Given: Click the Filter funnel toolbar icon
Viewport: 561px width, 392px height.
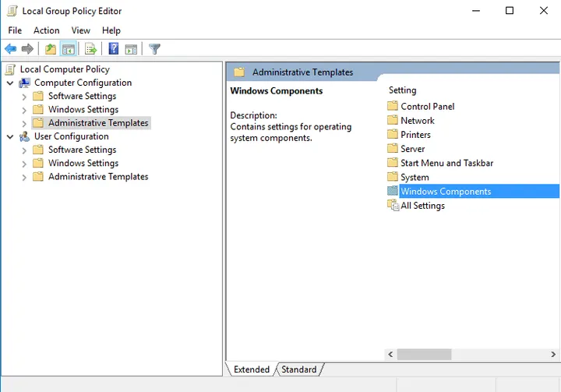Looking at the screenshot, I should (x=154, y=49).
